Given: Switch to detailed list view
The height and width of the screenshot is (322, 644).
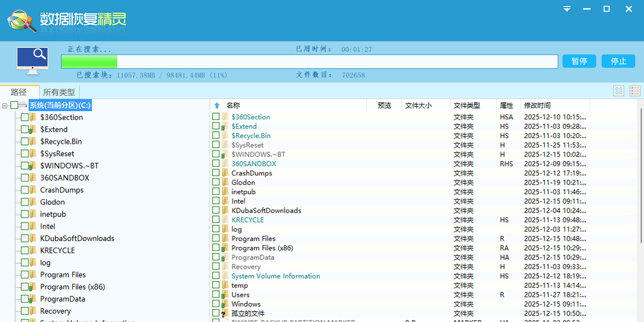Looking at the screenshot, I should coord(635,91).
